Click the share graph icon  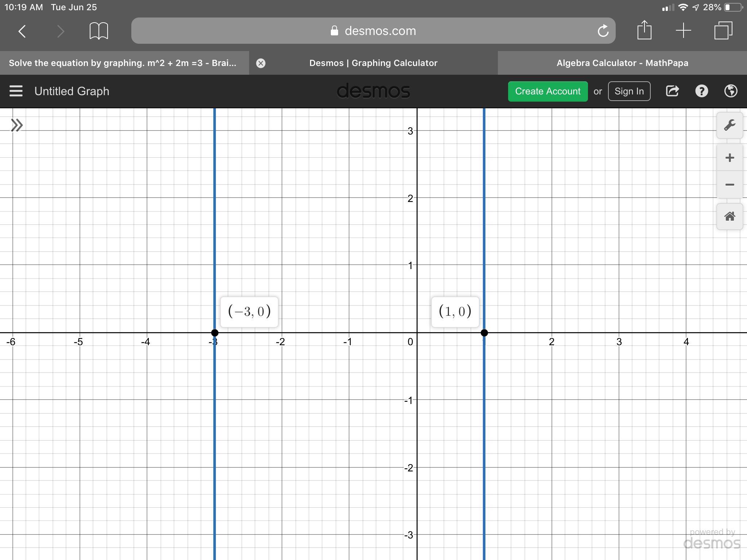point(672,91)
